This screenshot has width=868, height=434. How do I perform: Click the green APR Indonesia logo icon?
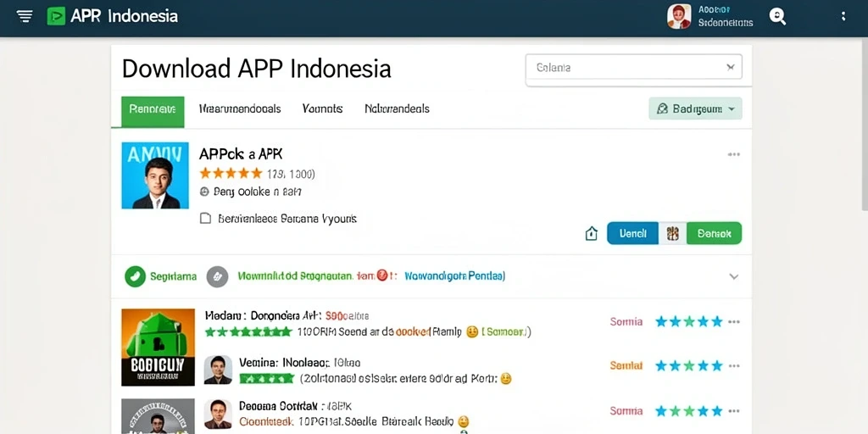click(56, 16)
